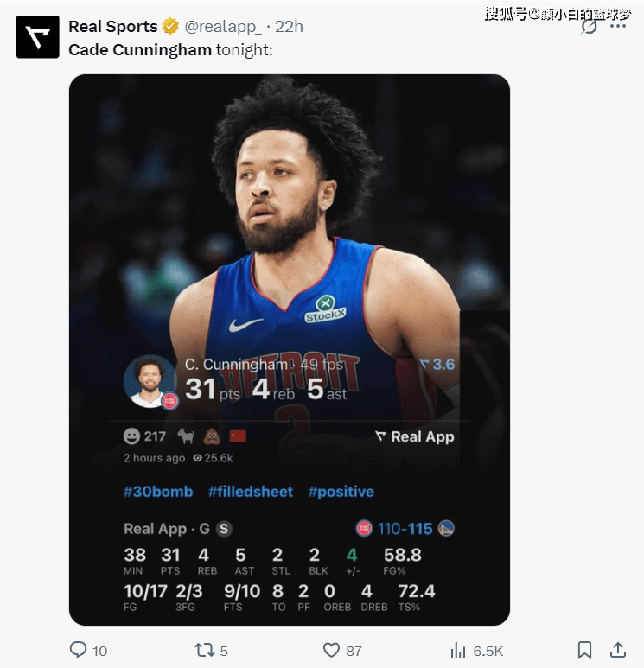Reply to the tweet via comment icon

click(79, 650)
